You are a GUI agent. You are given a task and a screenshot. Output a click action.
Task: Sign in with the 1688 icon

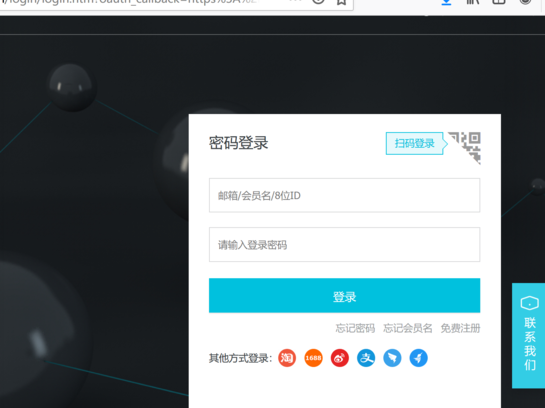tap(314, 358)
